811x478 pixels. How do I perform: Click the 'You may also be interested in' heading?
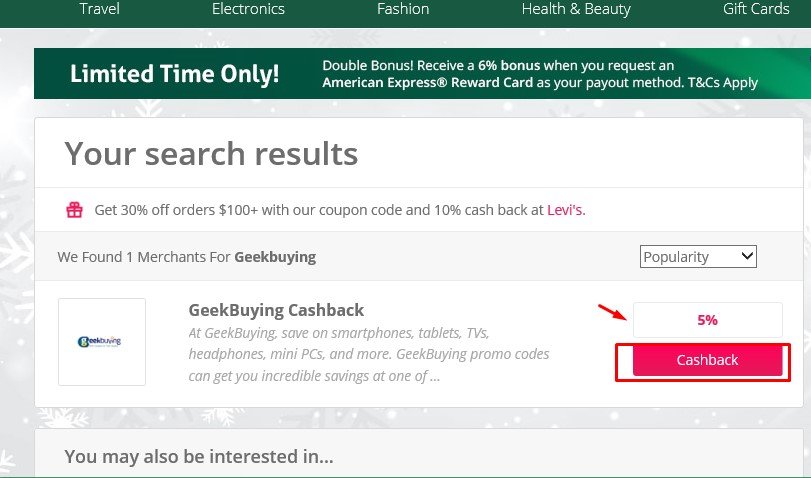point(198,457)
